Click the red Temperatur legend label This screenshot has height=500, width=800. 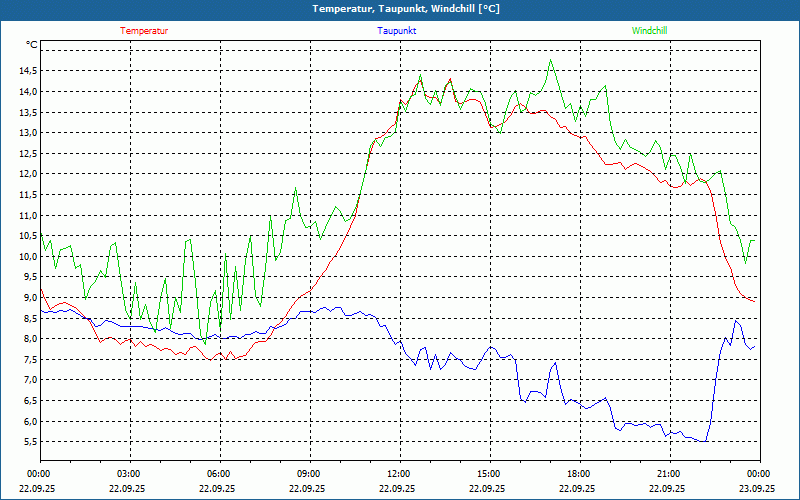click(x=144, y=30)
